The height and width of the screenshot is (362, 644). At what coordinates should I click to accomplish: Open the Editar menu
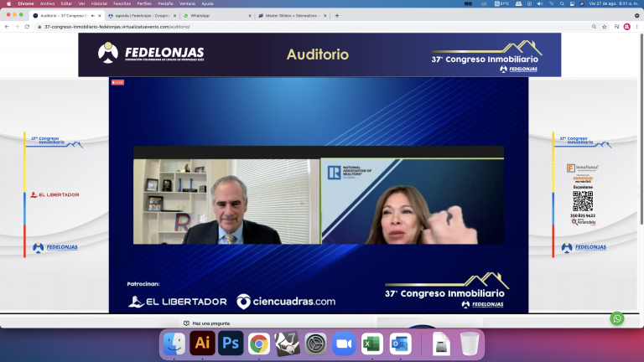tap(66, 3)
